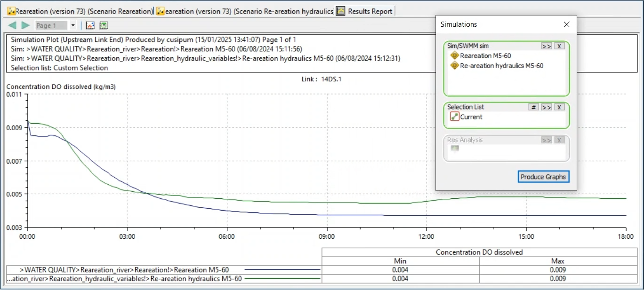Click the Reareation M5-60 simulation diamond icon
The image size is (644, 290).
pyautogui.click(x=455, y=55)
